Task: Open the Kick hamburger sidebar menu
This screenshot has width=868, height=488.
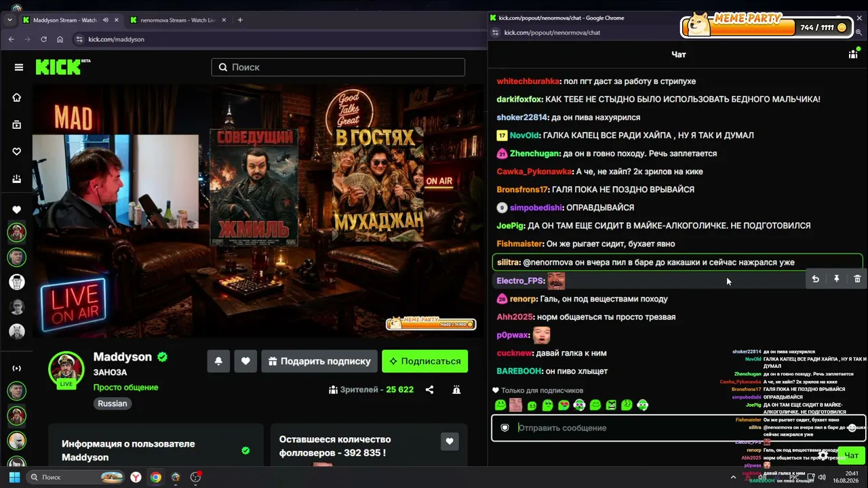Action: point(19,67)
